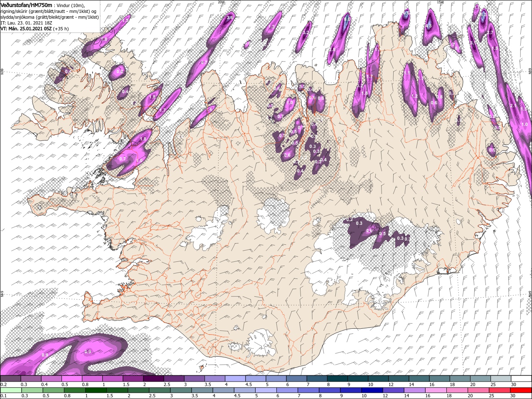
Task: Click the 2.1 snowfall value on east coast
Action: (513, 106)
